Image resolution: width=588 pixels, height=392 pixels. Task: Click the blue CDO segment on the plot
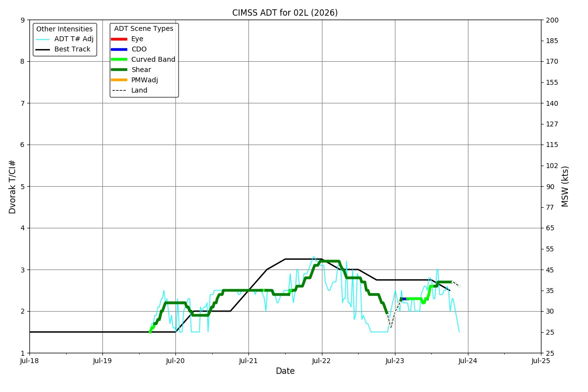point(404,299)
